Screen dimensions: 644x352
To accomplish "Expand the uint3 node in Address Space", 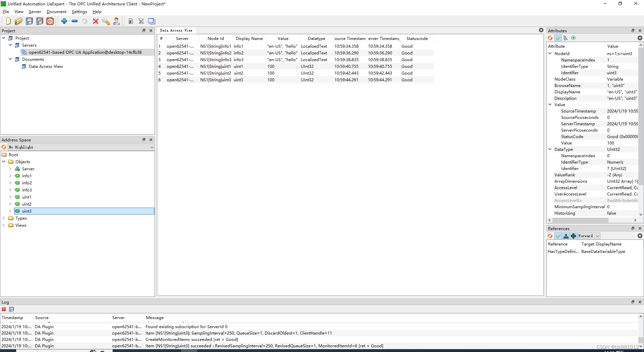I will click(x=10, y=211).
